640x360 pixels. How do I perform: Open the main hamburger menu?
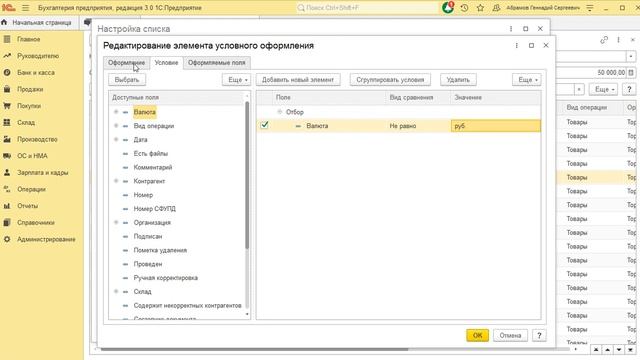coord(25,8)
